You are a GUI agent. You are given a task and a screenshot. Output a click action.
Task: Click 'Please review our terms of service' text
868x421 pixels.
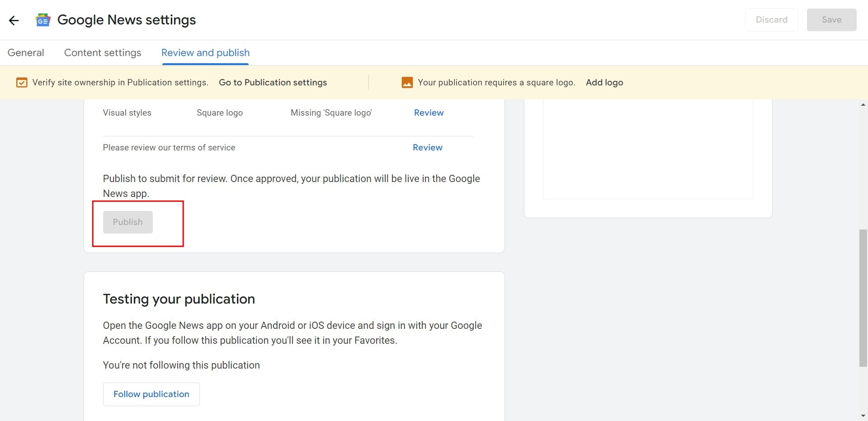point(169,148)
